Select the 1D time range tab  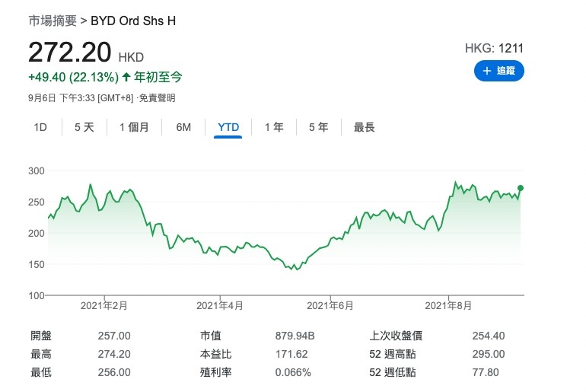[x=40, y=127]
